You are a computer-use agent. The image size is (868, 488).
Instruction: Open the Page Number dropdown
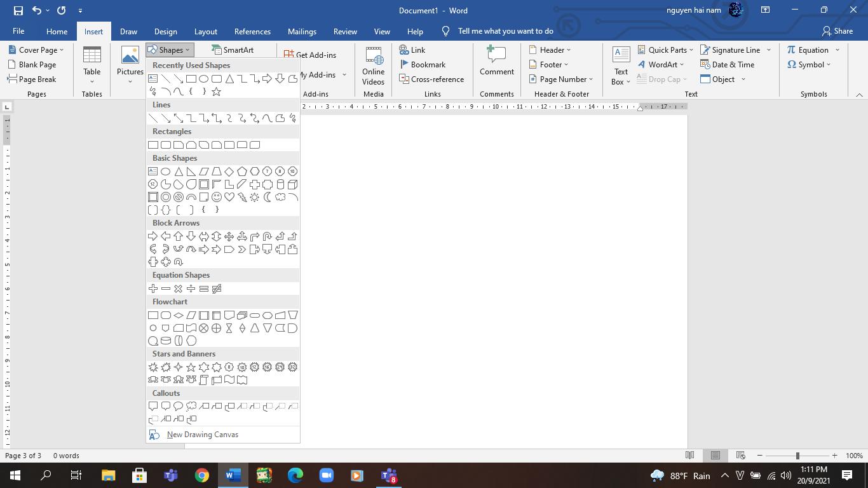tap(561, 79)
